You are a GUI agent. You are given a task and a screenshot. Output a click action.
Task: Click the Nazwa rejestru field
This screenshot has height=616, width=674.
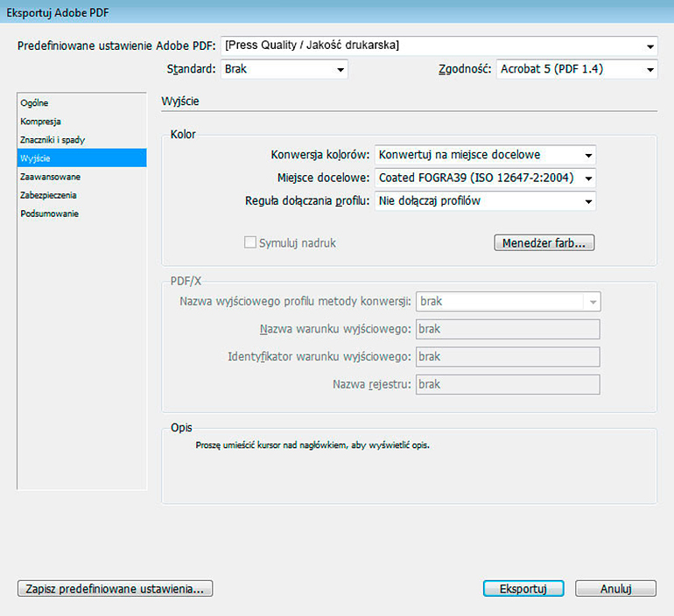click(508, 384)
